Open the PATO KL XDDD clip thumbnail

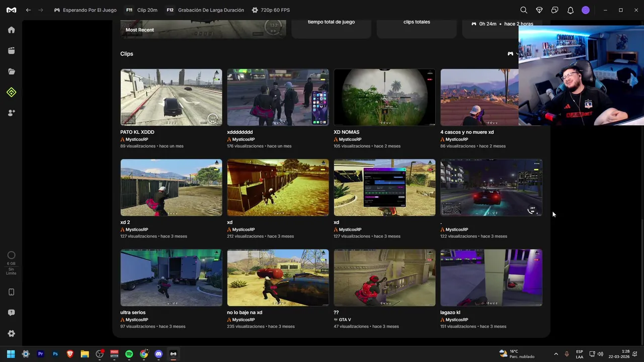pos(171,97)
